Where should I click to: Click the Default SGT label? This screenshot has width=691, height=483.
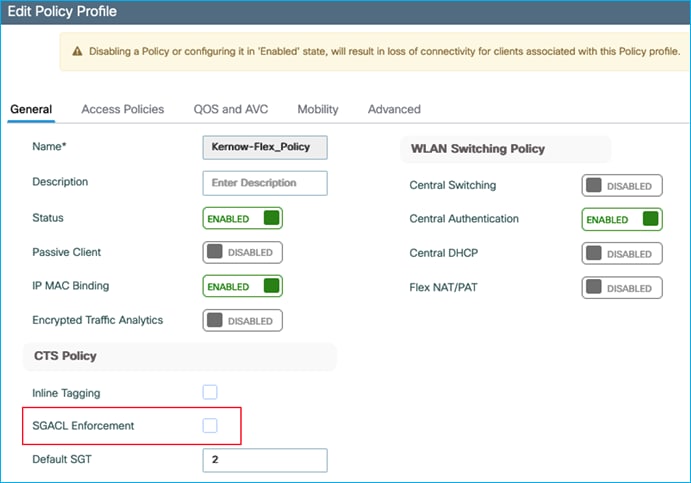tap(62, 459)
